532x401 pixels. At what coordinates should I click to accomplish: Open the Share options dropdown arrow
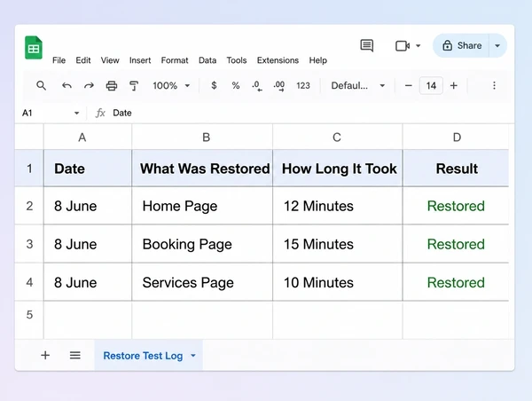pyautogui.click(x=497, y=46)
